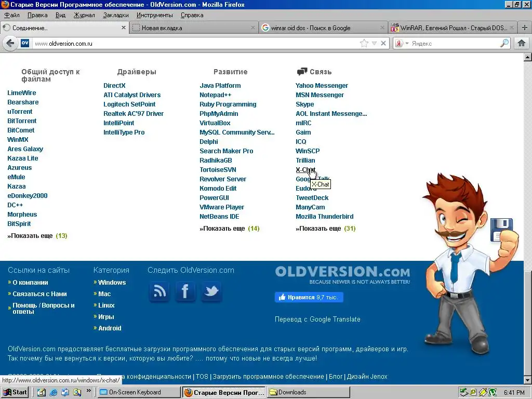Open the VirtualBox link

(x=215, y=123)
